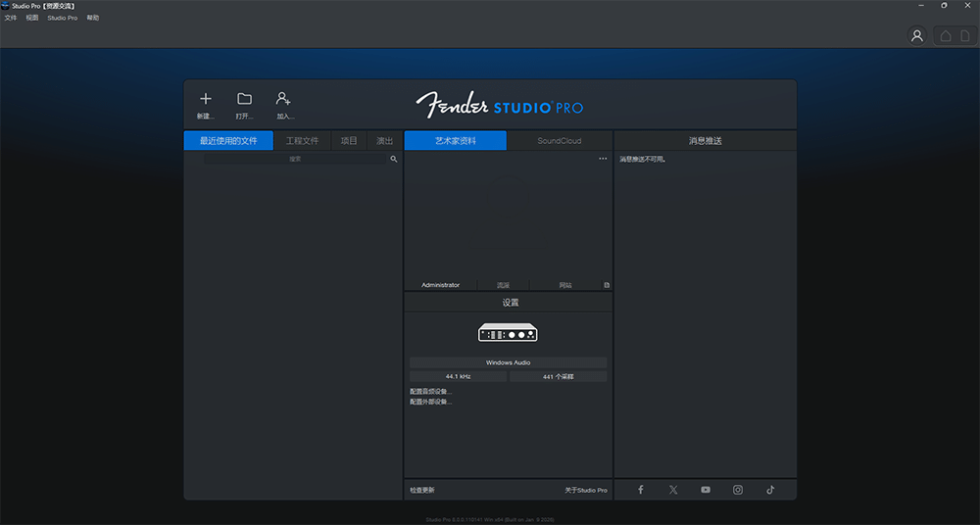Open the Windows Audio device dropdown

508,362
